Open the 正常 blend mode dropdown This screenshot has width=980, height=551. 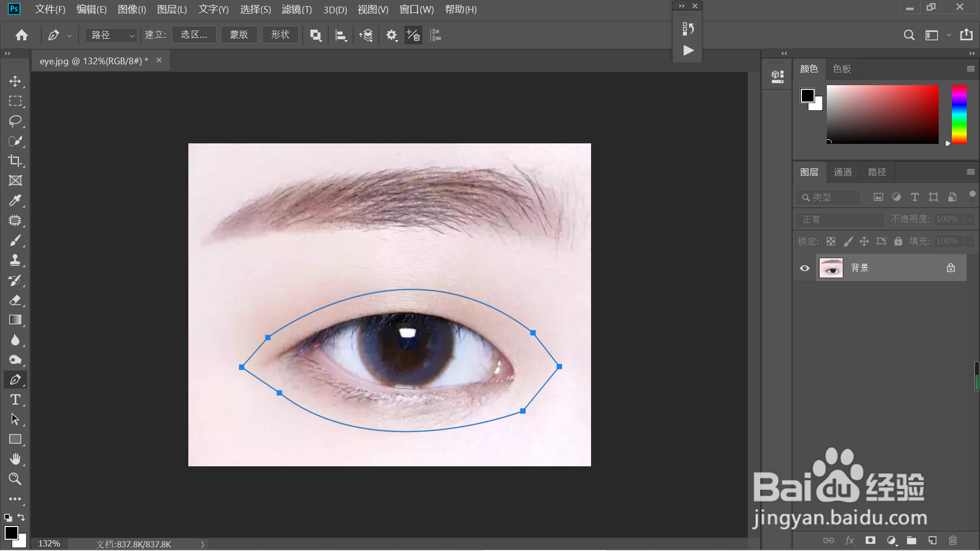[x=840, y=219]
